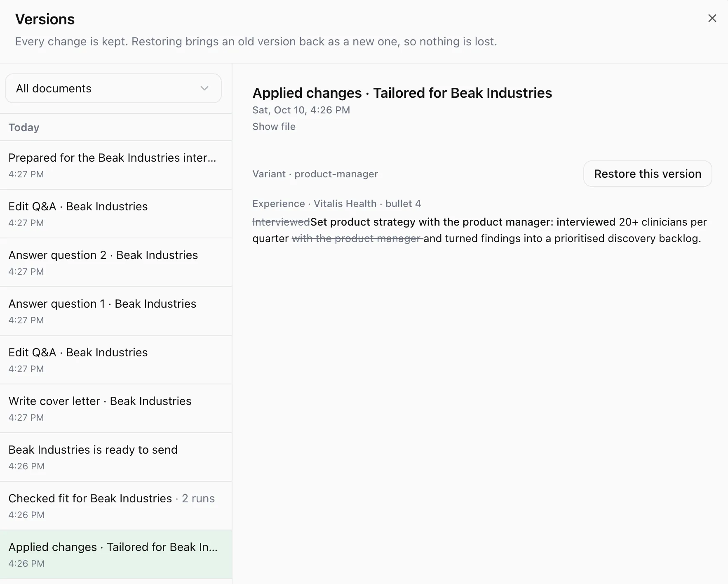
Task: Click the Variant · product-manager label
Action: (315, 174)
